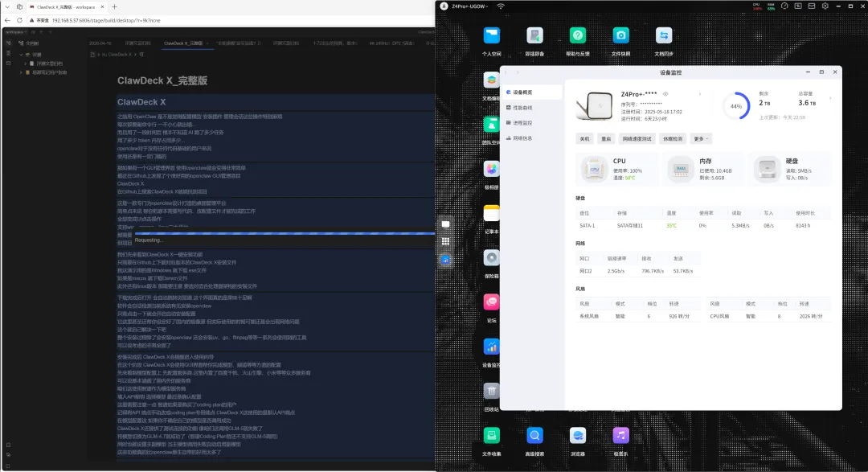This screenshot has height=472, width=868.
Task: Collapse the 评测 folder in file tree
Action: 21,55
